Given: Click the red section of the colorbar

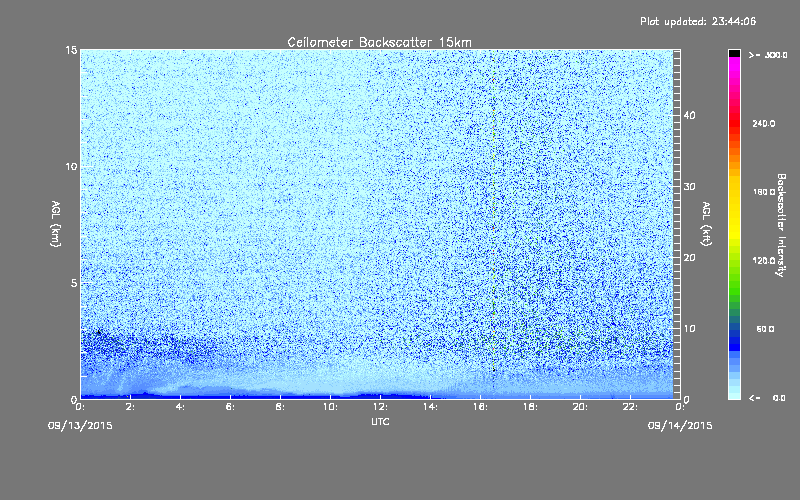Looking at the screenshot, I should (x=734, y=125).
